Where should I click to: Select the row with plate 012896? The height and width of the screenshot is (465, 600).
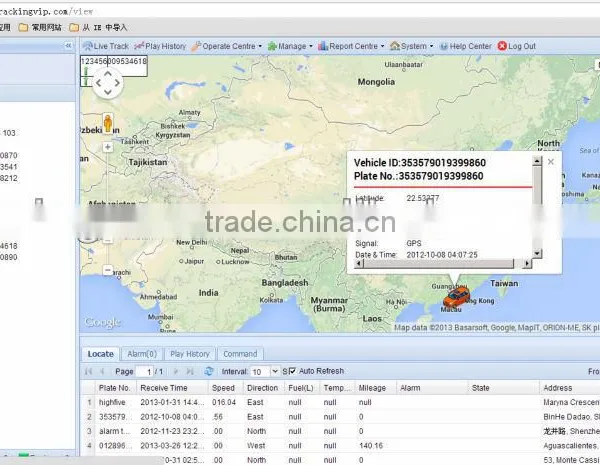click(x=114, y=446)
